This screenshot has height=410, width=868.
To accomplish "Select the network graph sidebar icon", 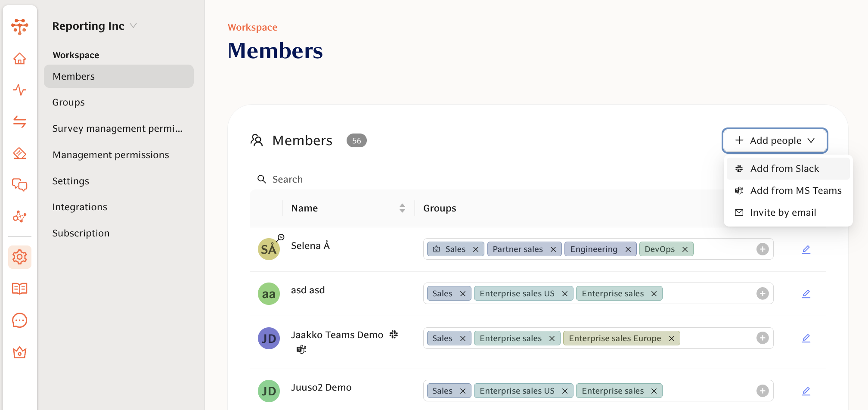I will [20, 217].
